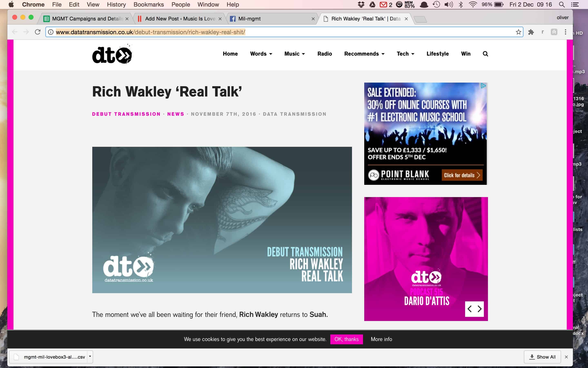The height and width of the screenshot is (368, 588).
Task: Open the downloaded mgmt-mil-lovebox3 csv file
Action: click(x=49, y=357)
